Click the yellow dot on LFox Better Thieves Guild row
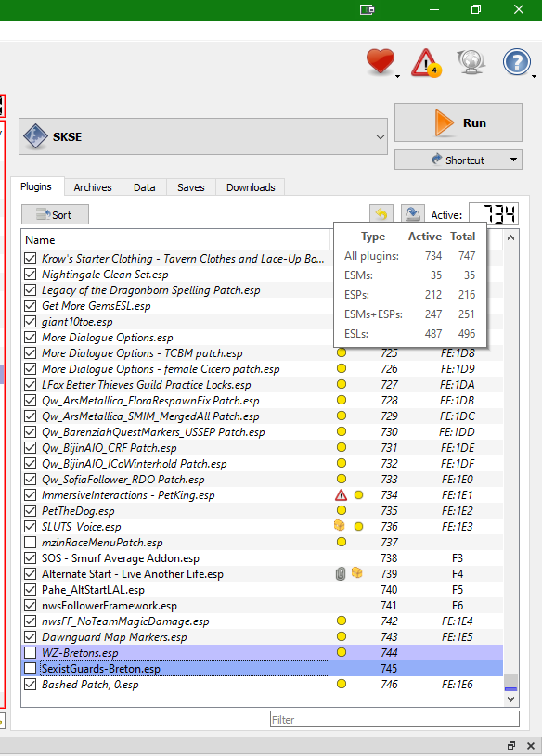This screenshot has height=756, width=542. pos(342,384)
